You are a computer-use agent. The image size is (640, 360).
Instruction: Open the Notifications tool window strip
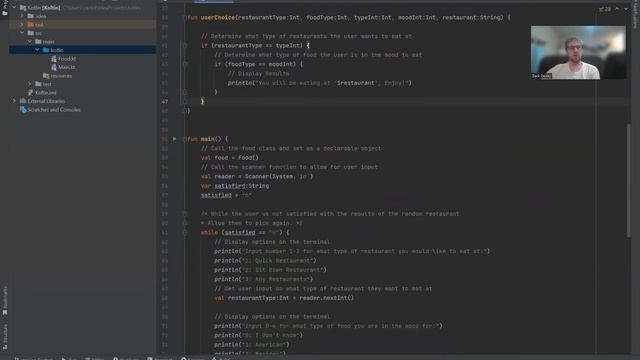[636, 14]
